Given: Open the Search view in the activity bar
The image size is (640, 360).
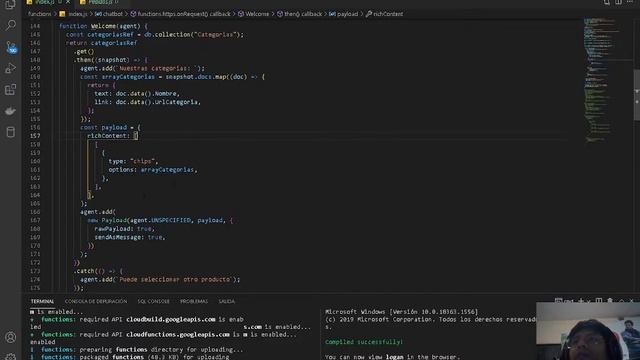Looking at the screenshot, I should click(x=10, y=25).
